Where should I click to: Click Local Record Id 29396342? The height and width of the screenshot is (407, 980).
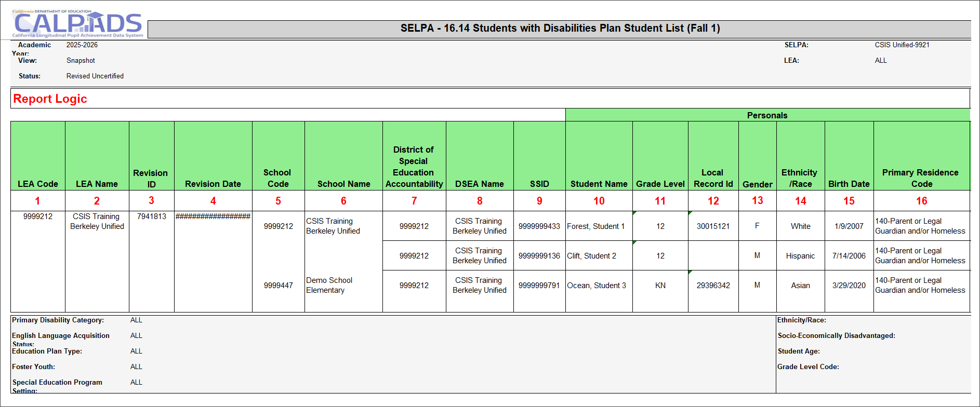pos(713,286)
